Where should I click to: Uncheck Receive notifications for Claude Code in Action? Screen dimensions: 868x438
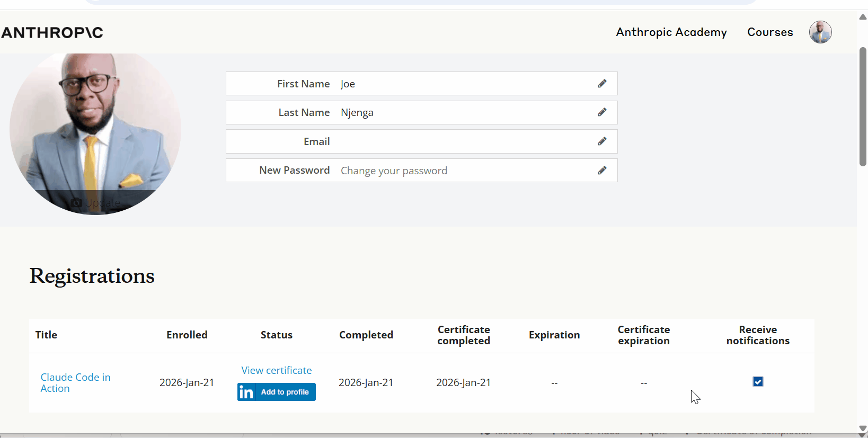[758, 382]
